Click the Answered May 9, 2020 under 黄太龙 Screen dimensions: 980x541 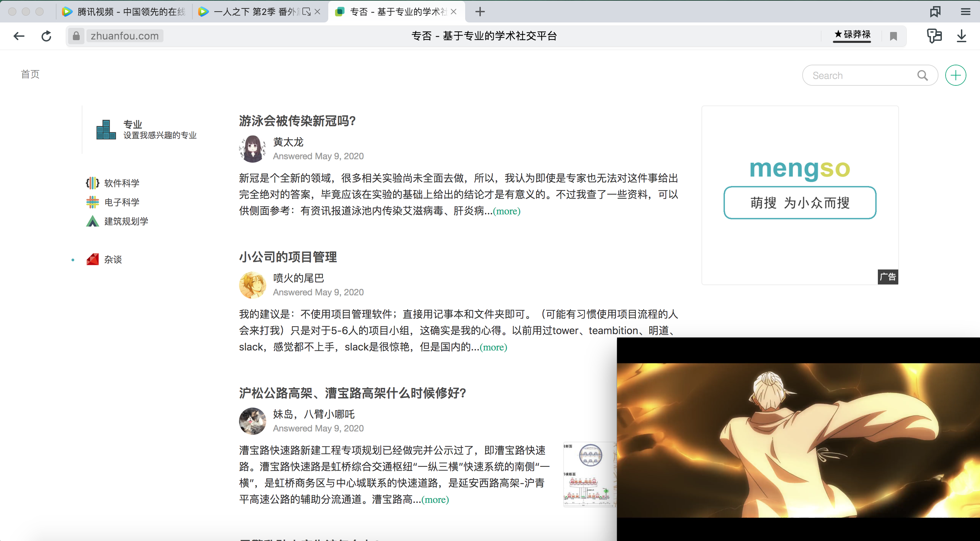tap(318, 156)
